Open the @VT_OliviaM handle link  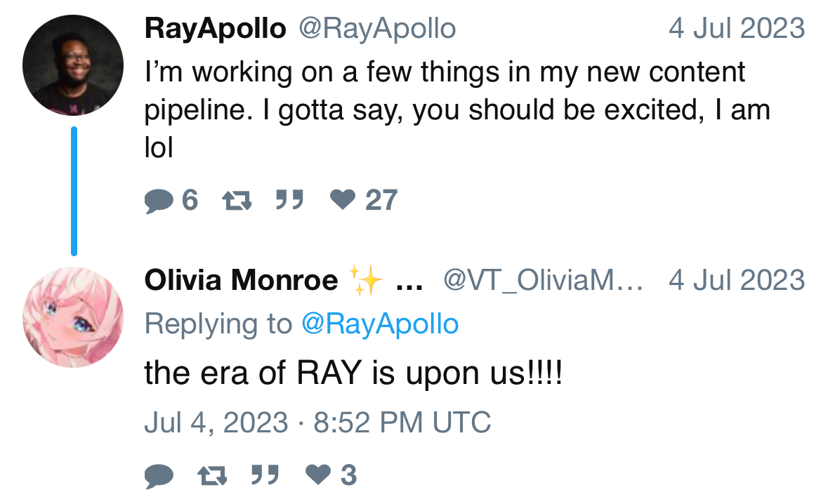(542, 281)
